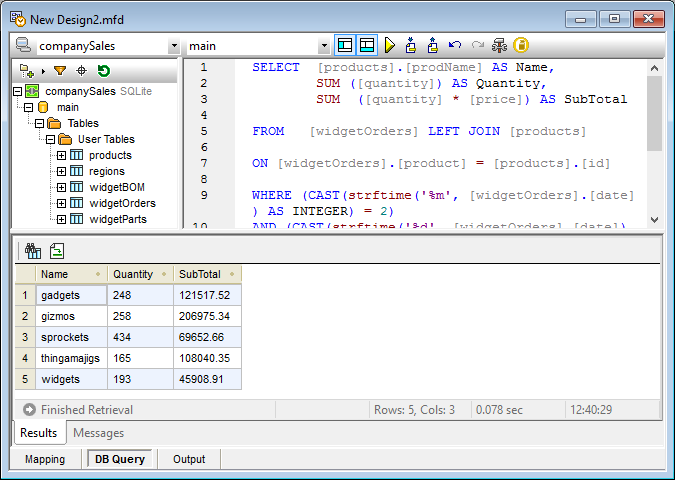Execute the SQL query with play icon

point(389,45)
